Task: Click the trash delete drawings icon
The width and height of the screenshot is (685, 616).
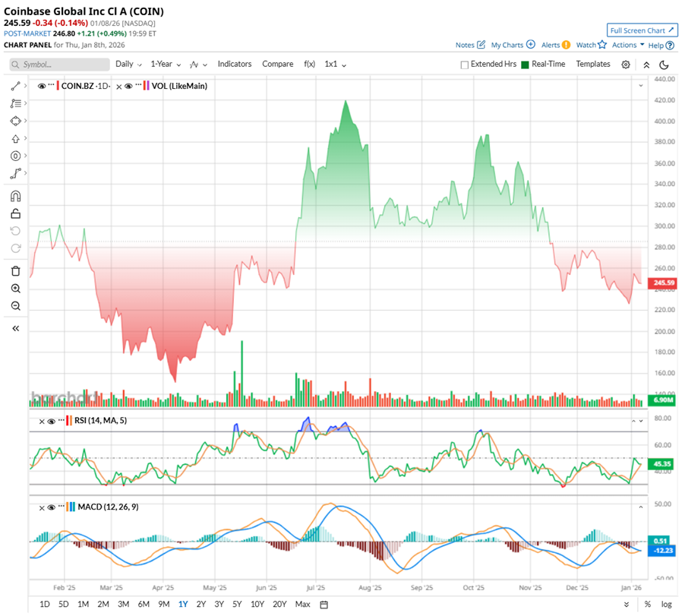Action: (x=16, y=271)
